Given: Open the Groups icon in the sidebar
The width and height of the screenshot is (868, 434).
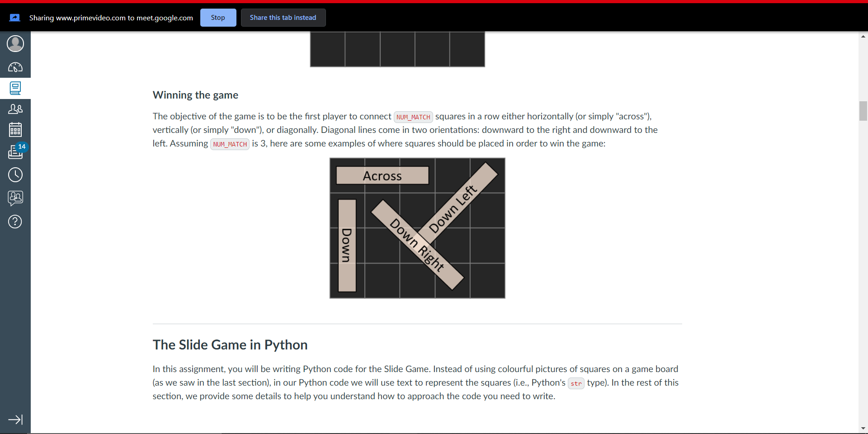Looking at the screenshot, I should pos(15,108).
